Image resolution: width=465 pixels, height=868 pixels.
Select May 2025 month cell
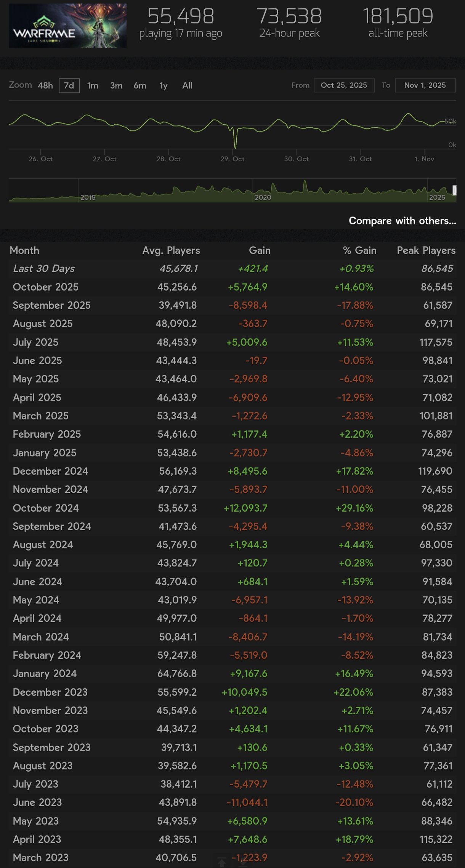pyautogui.click(x=36, y=379)
